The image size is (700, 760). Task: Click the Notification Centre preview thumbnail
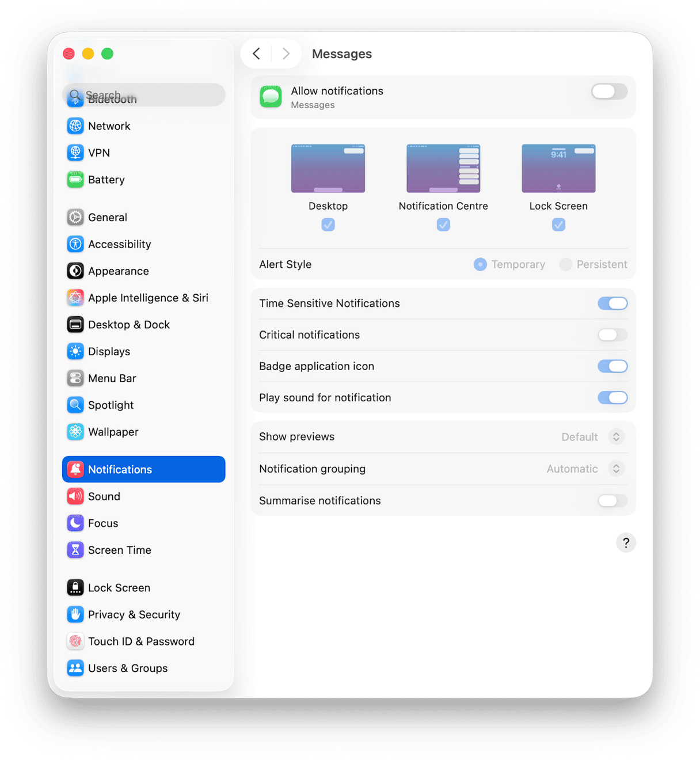(443, 169)
